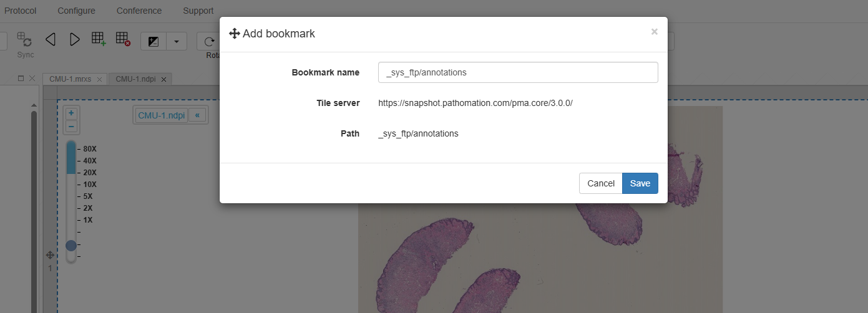Click the Rotate icon in toolbar
868x313 pixels.
(x=208, y=42)
